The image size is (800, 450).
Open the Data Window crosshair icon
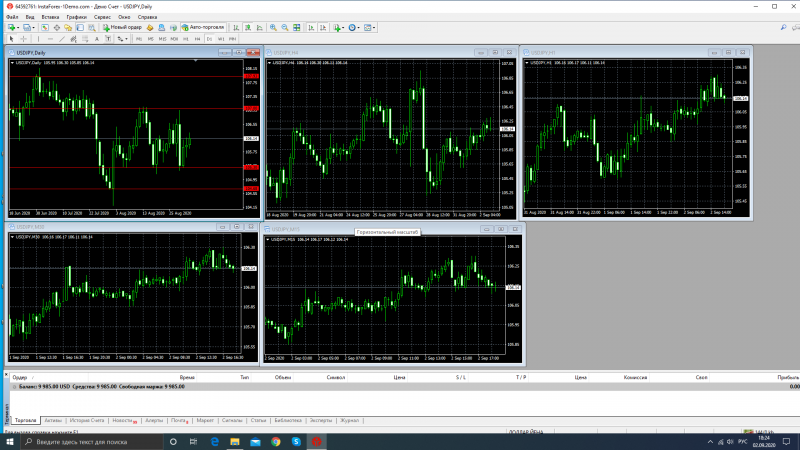click(57, 28)
